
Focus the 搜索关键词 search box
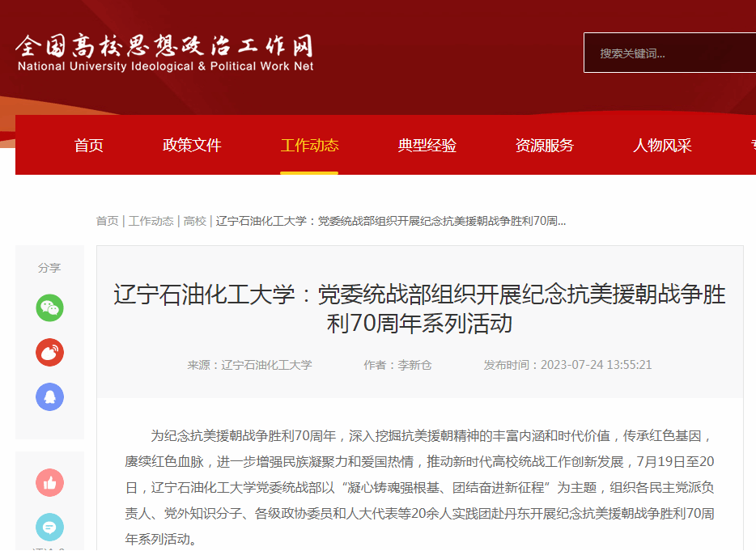pos(668,53)
